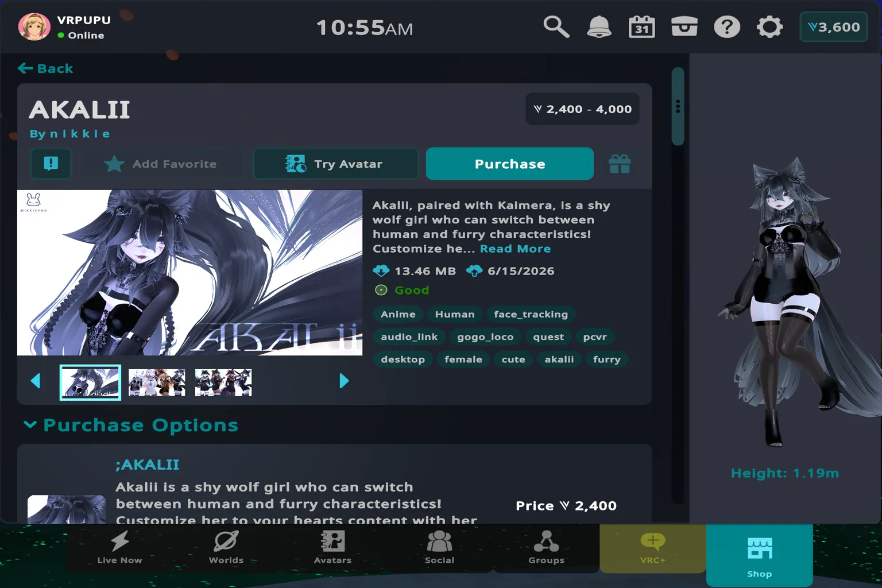
Task: Open Avatars tab
Action: (x=332, y=547)
